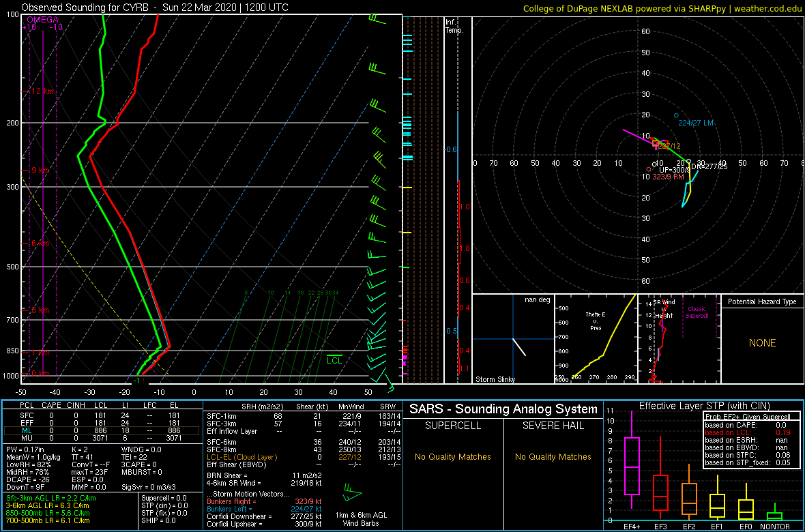Click the Corfidi Downshear = 277/25 kt line
Screen dimensions: 805x532
(264, 516)
